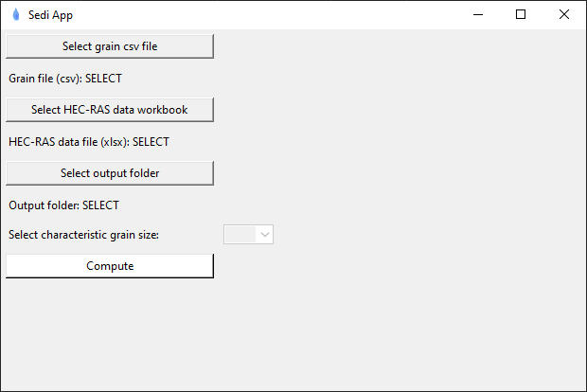Click the 'Select characteristic grain size:' label
Image resolution: width=587 pixels, height=392 pixels.
84,235
